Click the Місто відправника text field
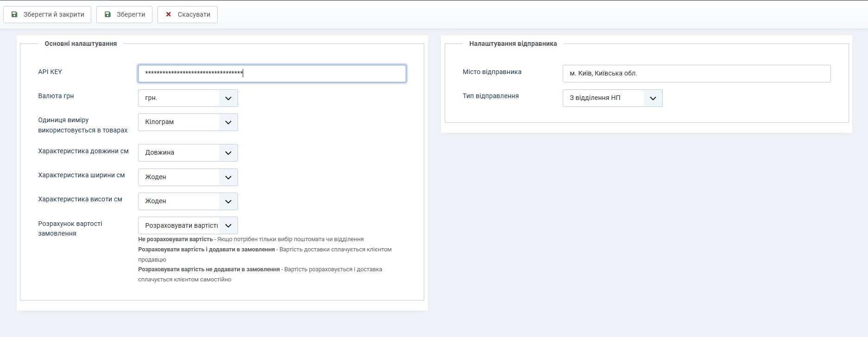 (696, 74)
